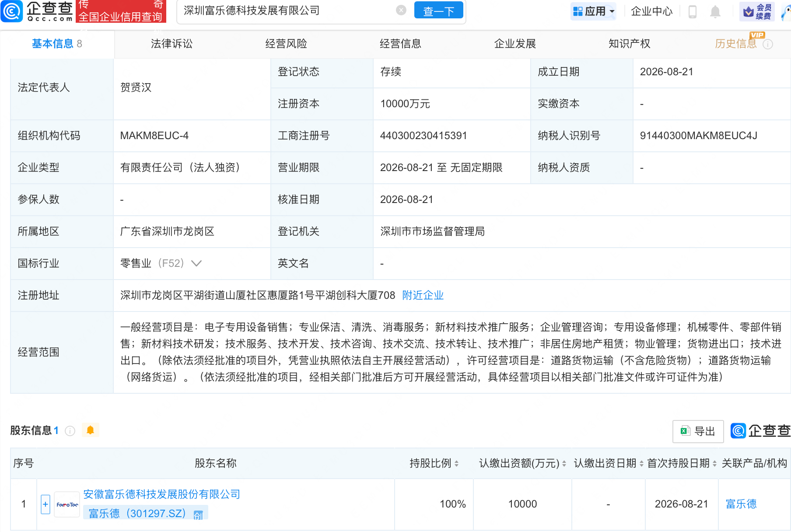Select registration authority 深圳市市场监督管理局
Image resolution: width=791 pixels, height=532 pixels.
point(432,231)
